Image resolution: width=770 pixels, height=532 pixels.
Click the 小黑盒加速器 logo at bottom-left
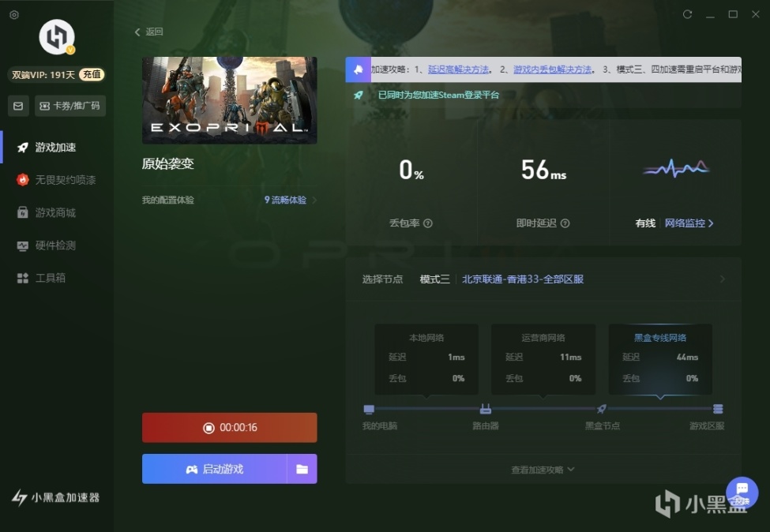pos(55,497)
